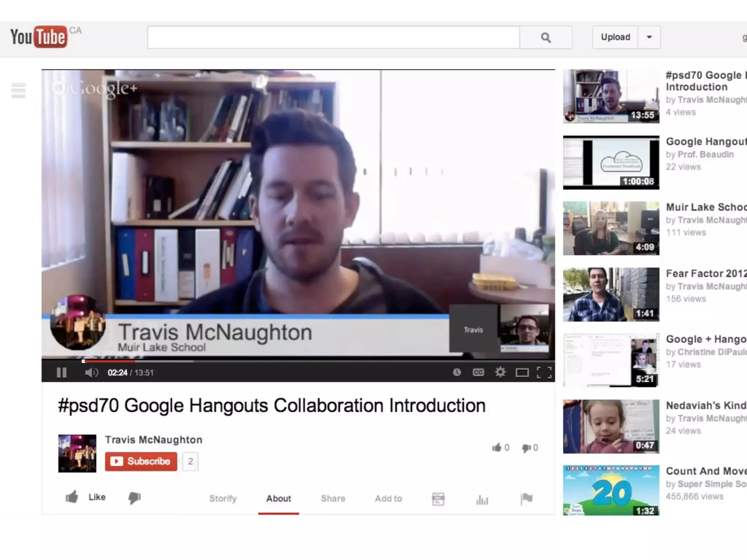Subscribe to Travis McNaughton channel
The width and height of the screenshot is (747, 560).
point(141,462)
